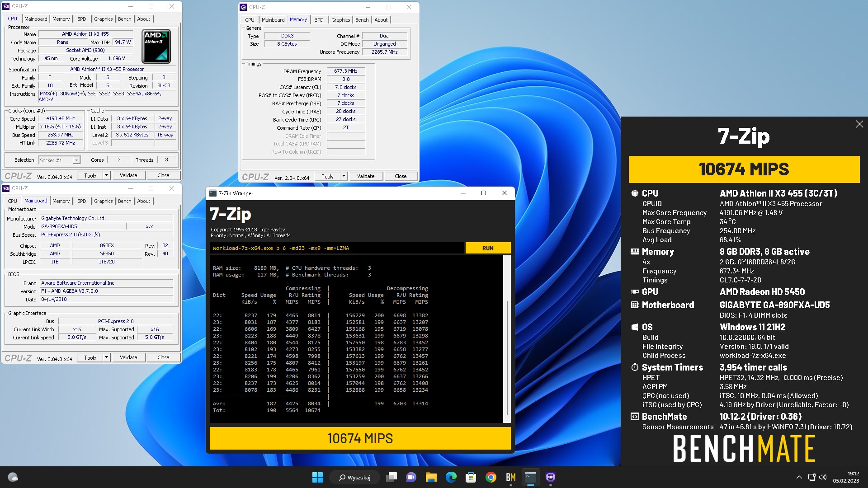Close the BenchMate 7-Zip result panel
The width and height of the screenshot is (868, 488).
[x=859, y=124]
